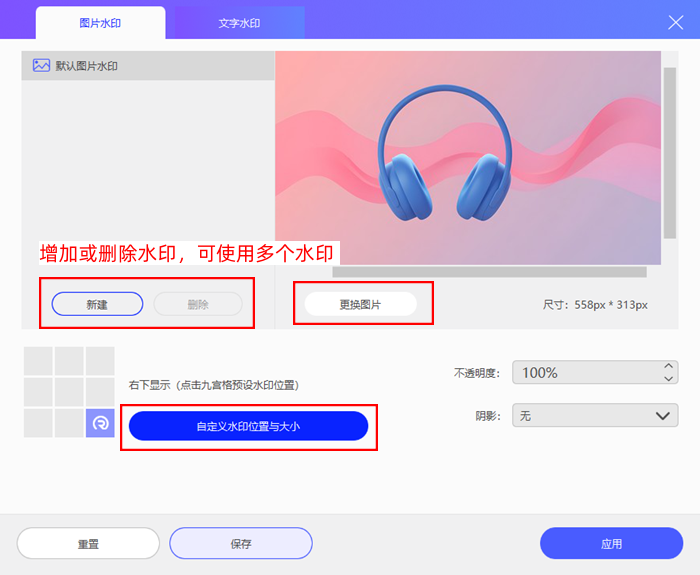Open the 阴影 dropdown showing 无
700x575 pixels.
[x=595, y=415]
